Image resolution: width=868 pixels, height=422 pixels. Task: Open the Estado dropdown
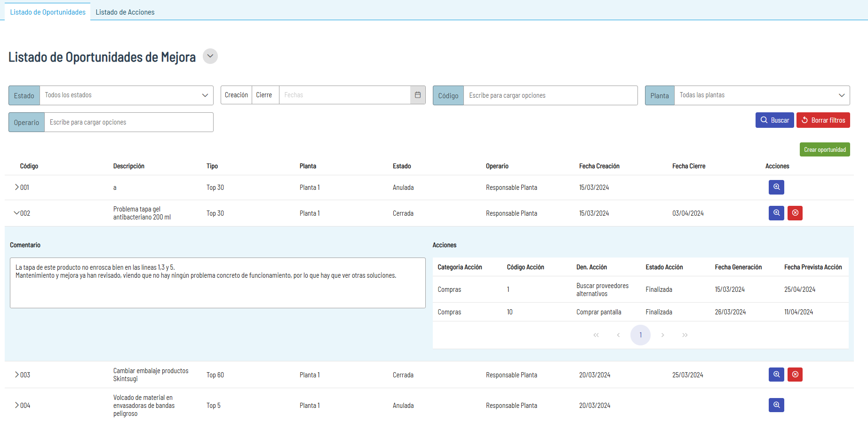click(126, 95)
